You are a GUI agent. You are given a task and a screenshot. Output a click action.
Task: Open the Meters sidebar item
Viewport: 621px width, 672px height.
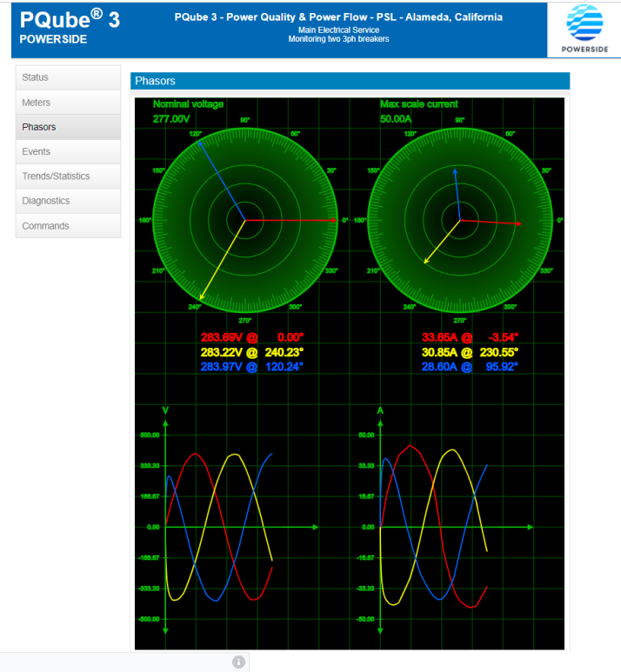68,103
